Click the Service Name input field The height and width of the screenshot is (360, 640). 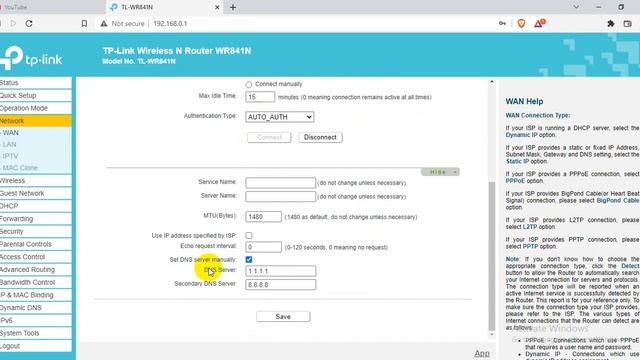(x=280, y=182)
